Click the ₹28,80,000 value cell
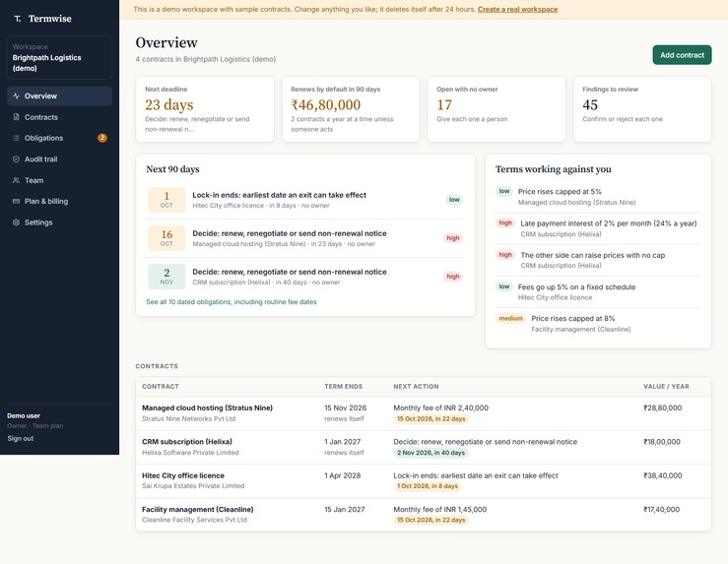This screenshot has height=564, width=728. (663, 408)
